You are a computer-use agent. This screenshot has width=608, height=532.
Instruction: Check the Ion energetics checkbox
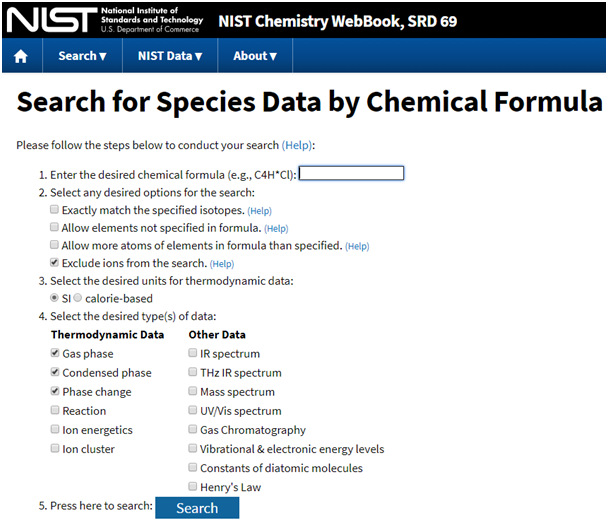55,430
